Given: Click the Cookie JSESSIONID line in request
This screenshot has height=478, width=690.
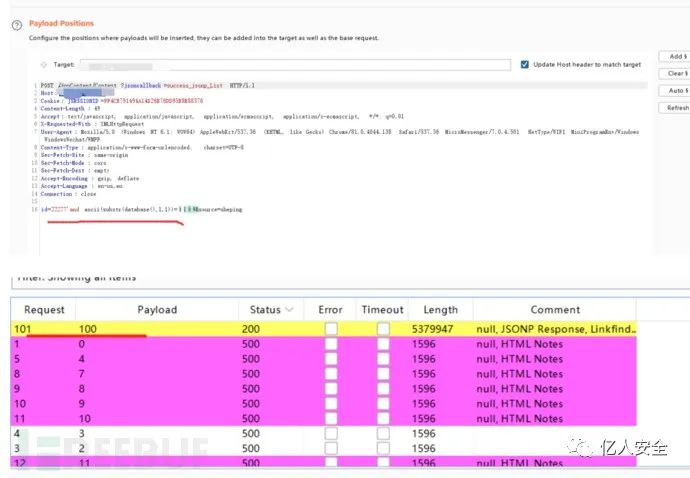Looking at the screenshot, I should coord(121,101).
